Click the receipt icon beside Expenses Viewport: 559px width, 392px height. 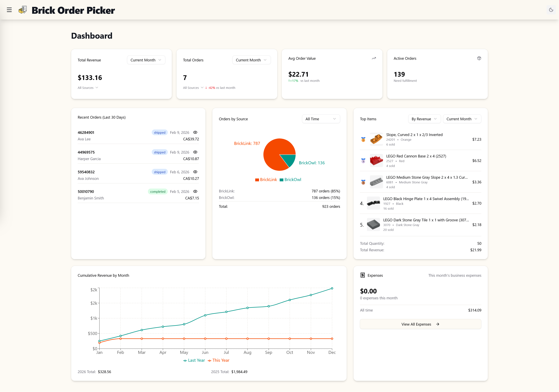363,275
